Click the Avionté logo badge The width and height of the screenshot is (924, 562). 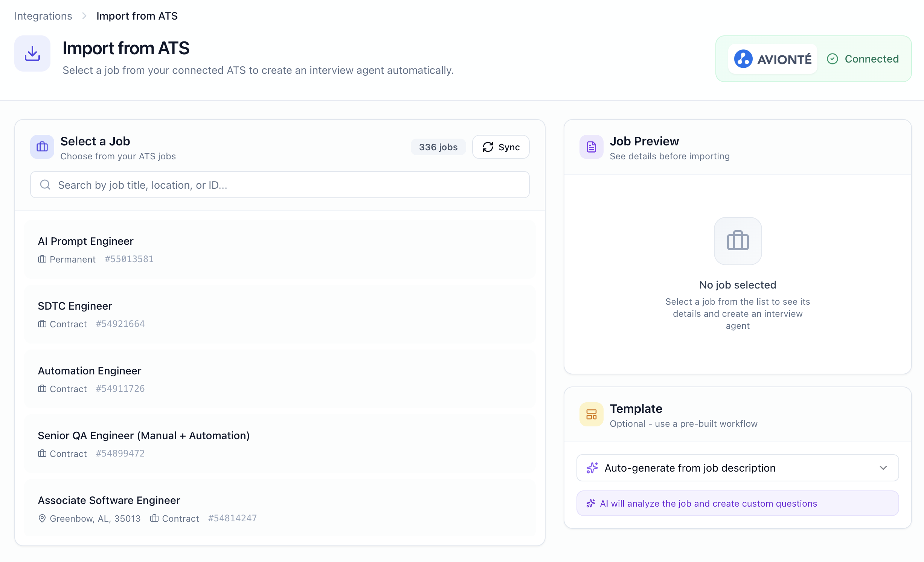pyautogui.click(x=773, y=59)
